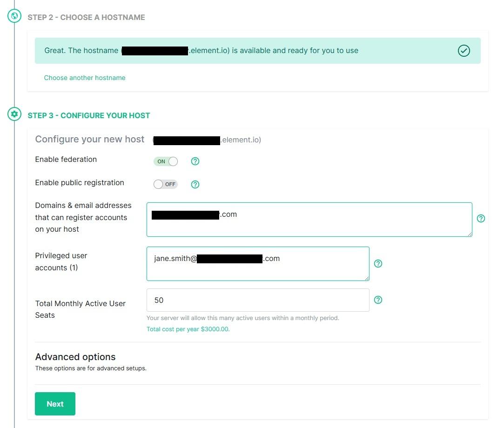Click the privileged user accounts textarea
Viewport: 504px width, 428px height.
[258, 263]
